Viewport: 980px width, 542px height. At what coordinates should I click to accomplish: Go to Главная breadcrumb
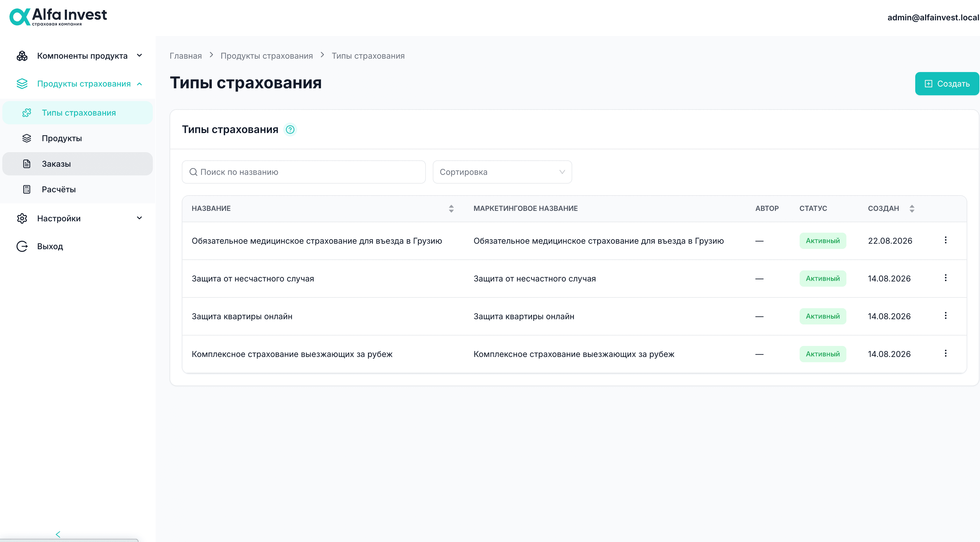(186, 56)
